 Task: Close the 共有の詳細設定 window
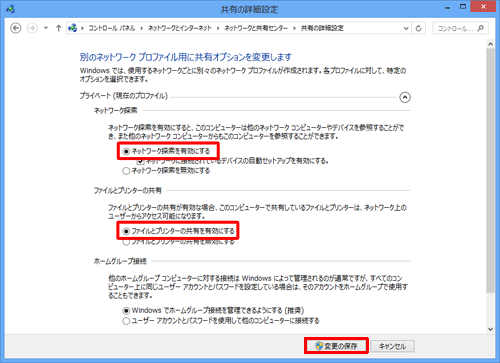[483, 7]
